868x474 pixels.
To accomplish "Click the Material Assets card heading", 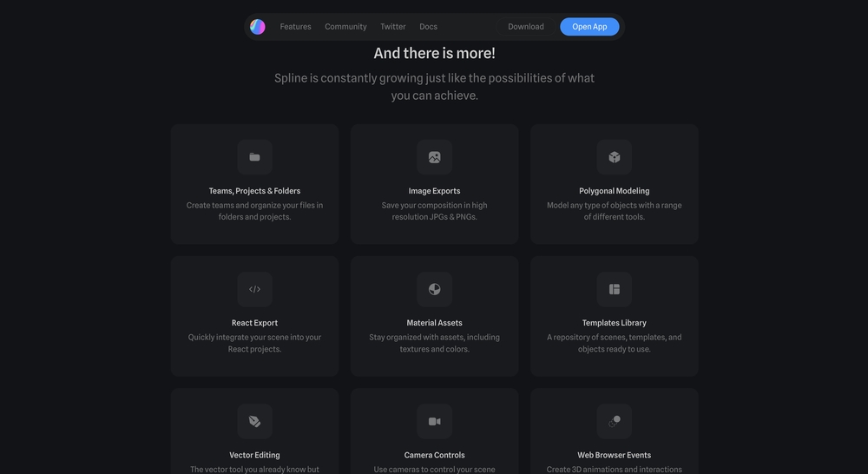I will click(x=434, y=323).
